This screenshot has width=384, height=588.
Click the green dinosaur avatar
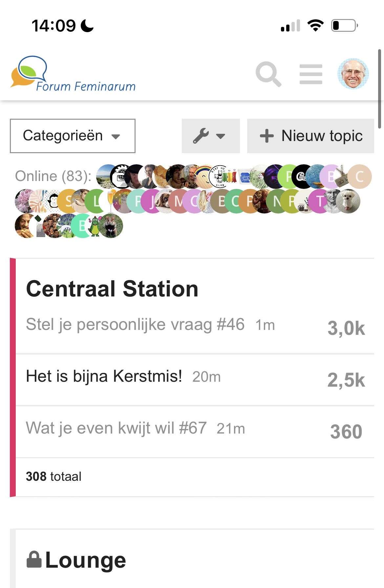coord(95,226)
